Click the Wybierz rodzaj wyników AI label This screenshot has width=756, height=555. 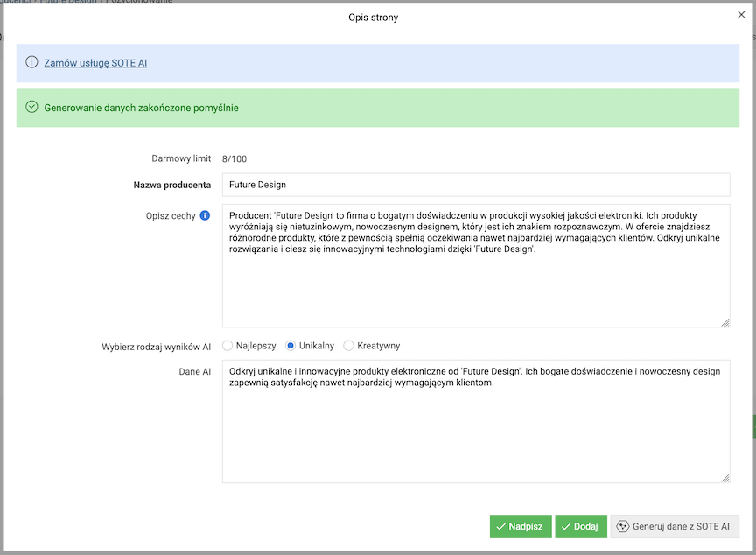point(157,347)
